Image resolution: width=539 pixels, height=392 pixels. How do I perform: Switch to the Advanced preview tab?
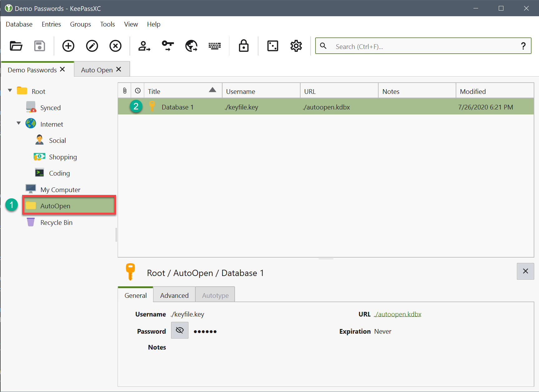point(174,295)
